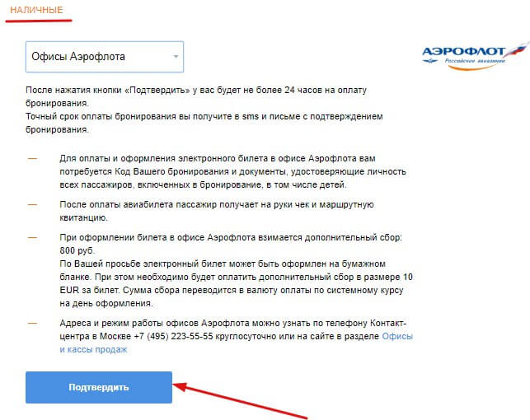Image resolution: width=530 pixels, height=420 pixels.
Task: Confirm booking with the Подтвердить button
Action: [x=99, y=387]
